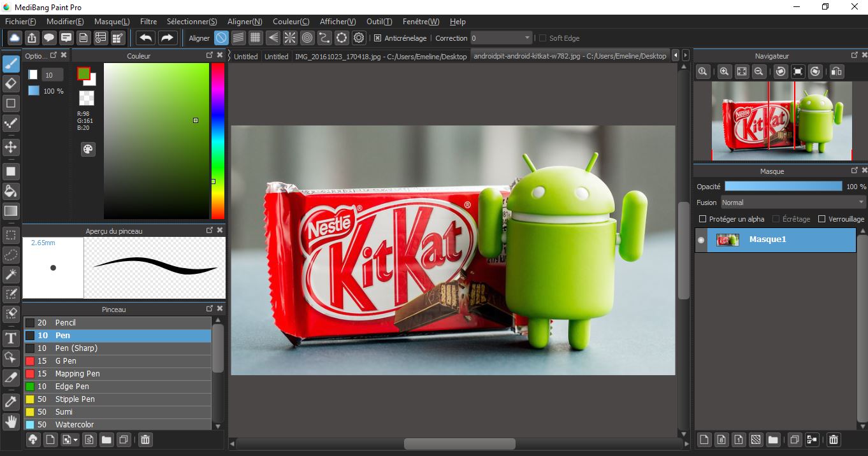
Task: Pick the Eyedropper tool
Action: point(11,401)
